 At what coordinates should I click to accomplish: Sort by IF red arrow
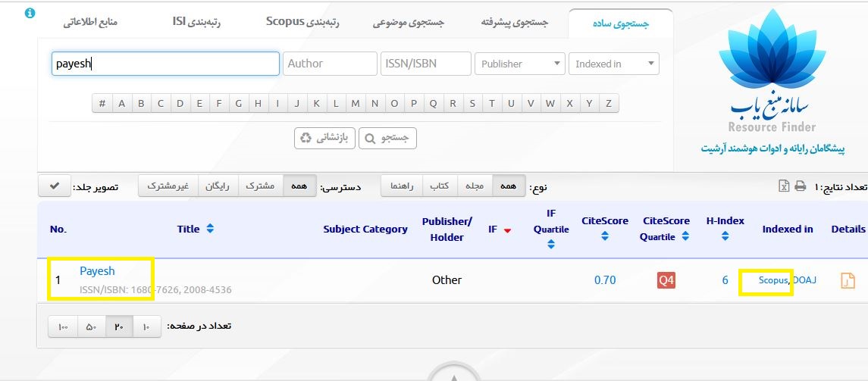pyautogui.click(x=507, y=230)
